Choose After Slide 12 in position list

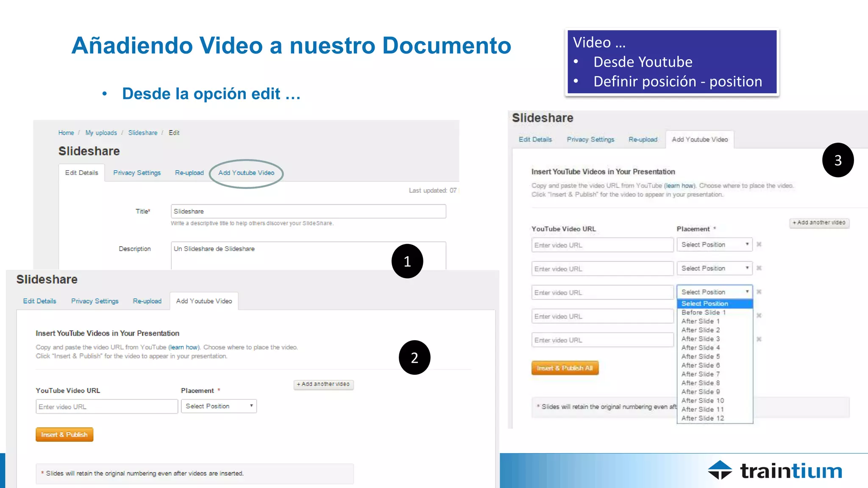pos(715,419)
